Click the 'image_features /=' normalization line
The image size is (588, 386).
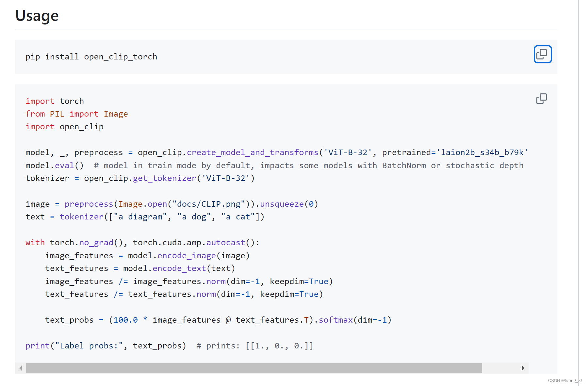[x=189, y=281]
